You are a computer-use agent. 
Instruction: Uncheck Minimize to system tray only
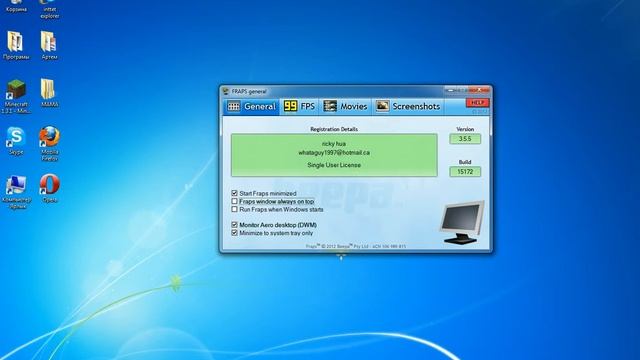click(234, 233)
